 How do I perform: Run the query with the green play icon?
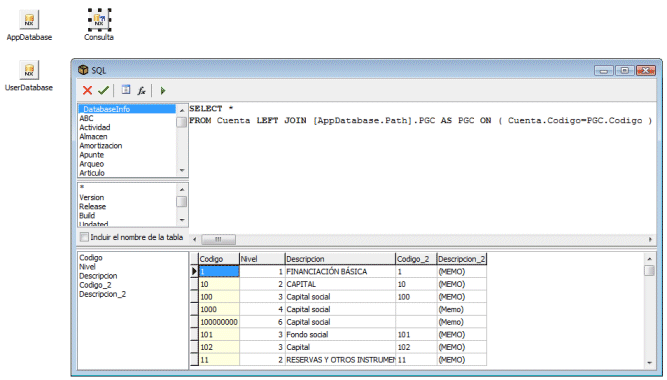tap(162, 90)
